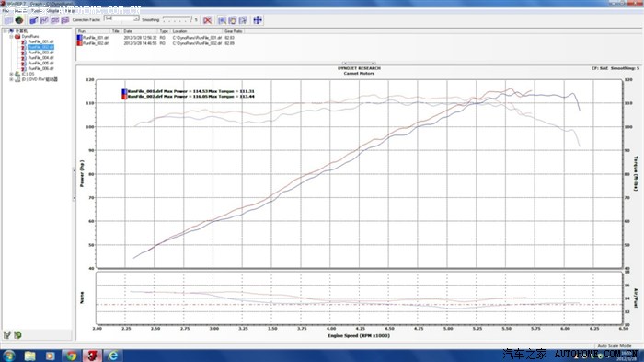Select RunFile_006.drf in the file tree
Image resolution: width=644 pixels, height=362 pixels.
40,68
